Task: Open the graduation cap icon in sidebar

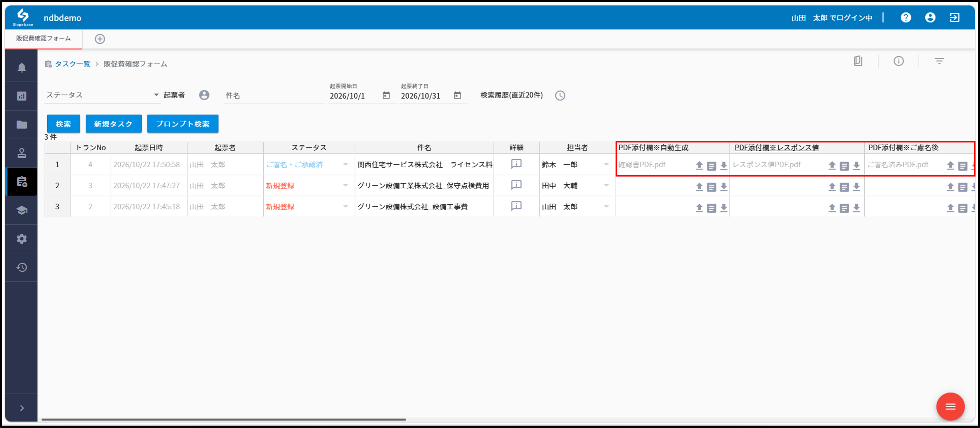Action: tap(22, 210)
